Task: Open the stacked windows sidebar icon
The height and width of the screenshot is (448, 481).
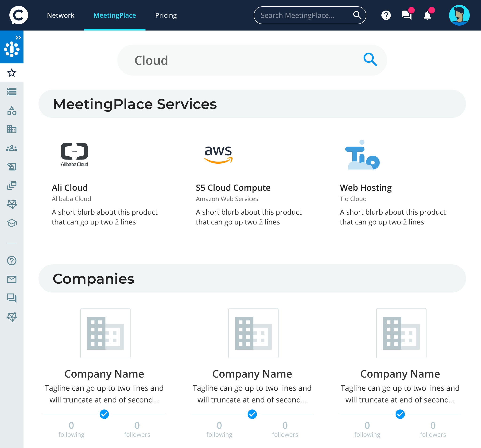Action: [12, 185]
